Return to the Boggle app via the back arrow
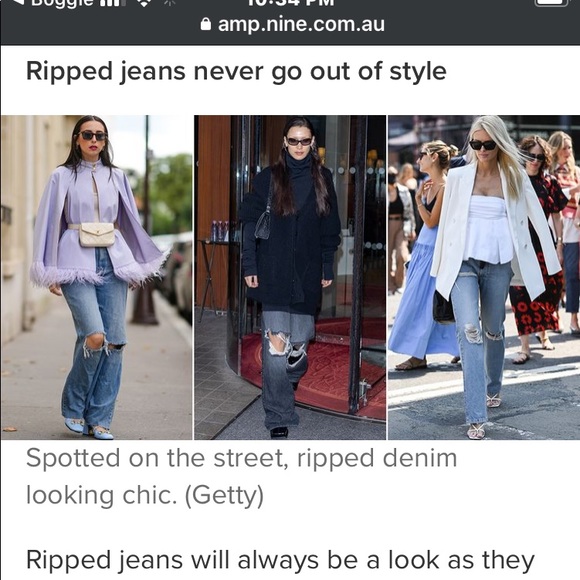Image resolution: width=580 pixels, height=580 pixels. pos(18,3)
